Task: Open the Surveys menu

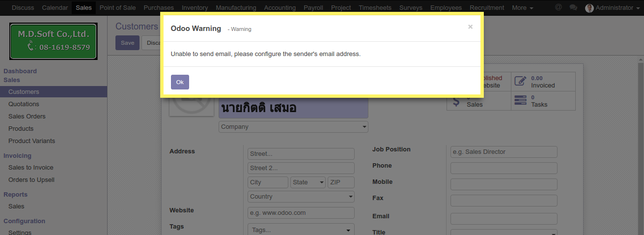Action: (x=411, y=8)
